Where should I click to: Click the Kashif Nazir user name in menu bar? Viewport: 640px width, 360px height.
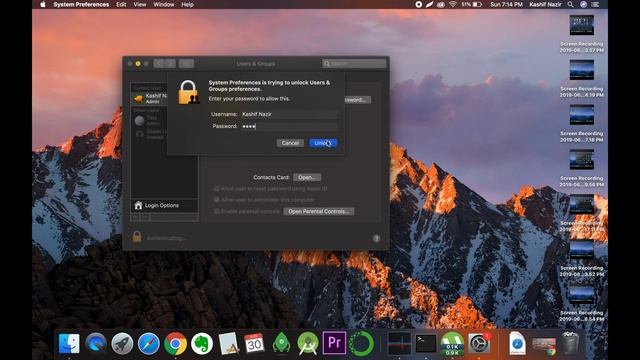545,4
